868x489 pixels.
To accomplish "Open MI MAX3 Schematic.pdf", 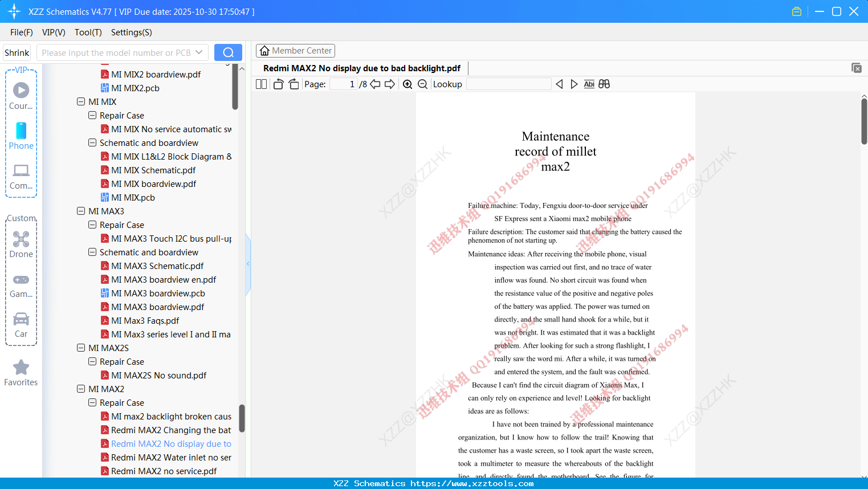I will 157,266.
